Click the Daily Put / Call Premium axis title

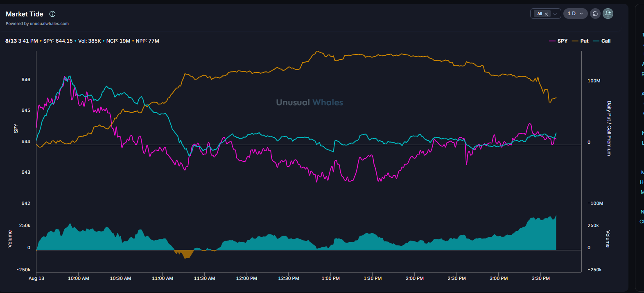[x=609, y=128]
